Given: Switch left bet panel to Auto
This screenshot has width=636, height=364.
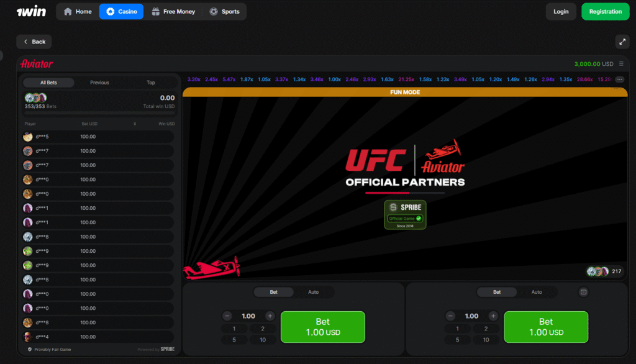Looking at the screenshot, I should coord(314,292).
